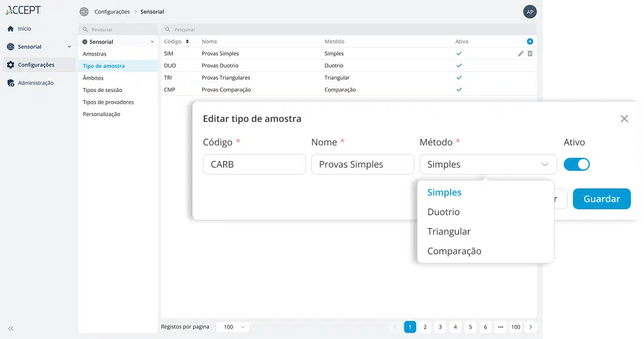Click the left panel search magnifier icon
This screenshot has width=644, height=339.
tap(85, 29)
